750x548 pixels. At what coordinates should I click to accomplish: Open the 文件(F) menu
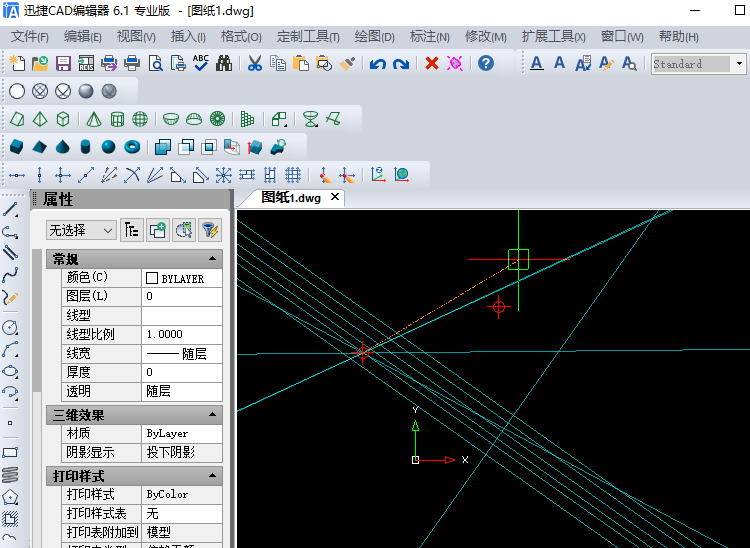pyautogui.click(x=29, y=37)
